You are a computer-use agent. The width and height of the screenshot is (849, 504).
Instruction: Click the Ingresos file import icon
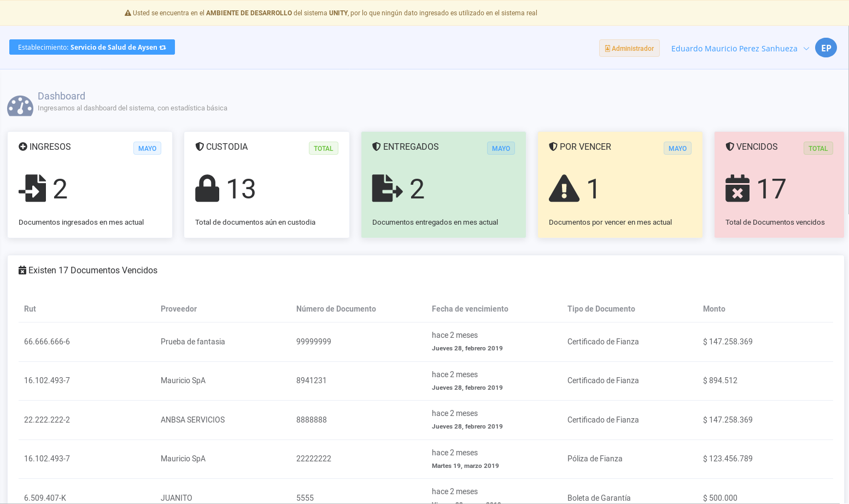click(32, 188)
